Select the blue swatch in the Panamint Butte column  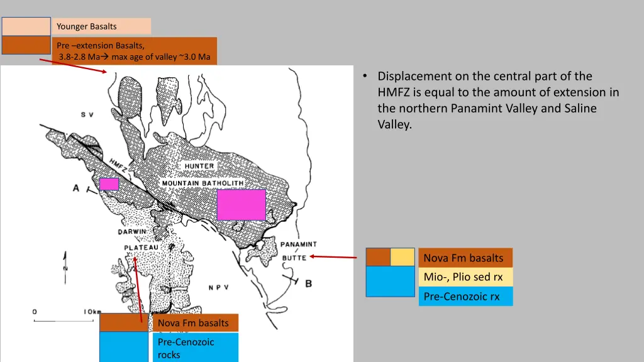(x=390, y=281)
